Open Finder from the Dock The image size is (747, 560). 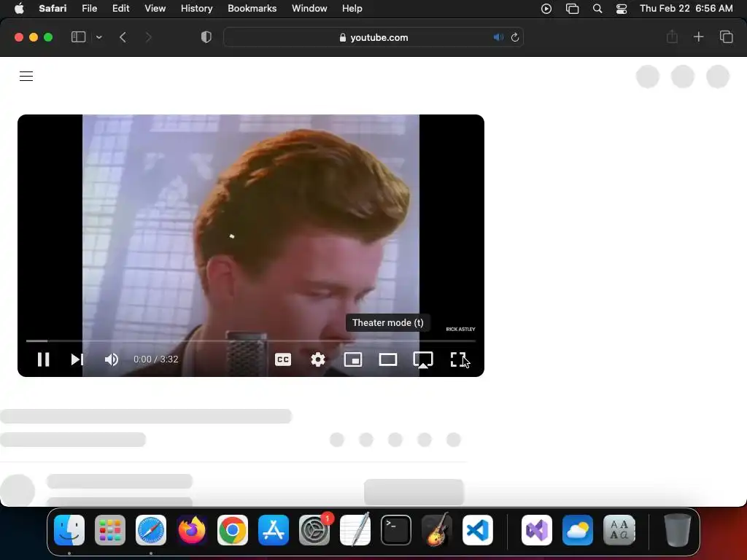(69, 530)
